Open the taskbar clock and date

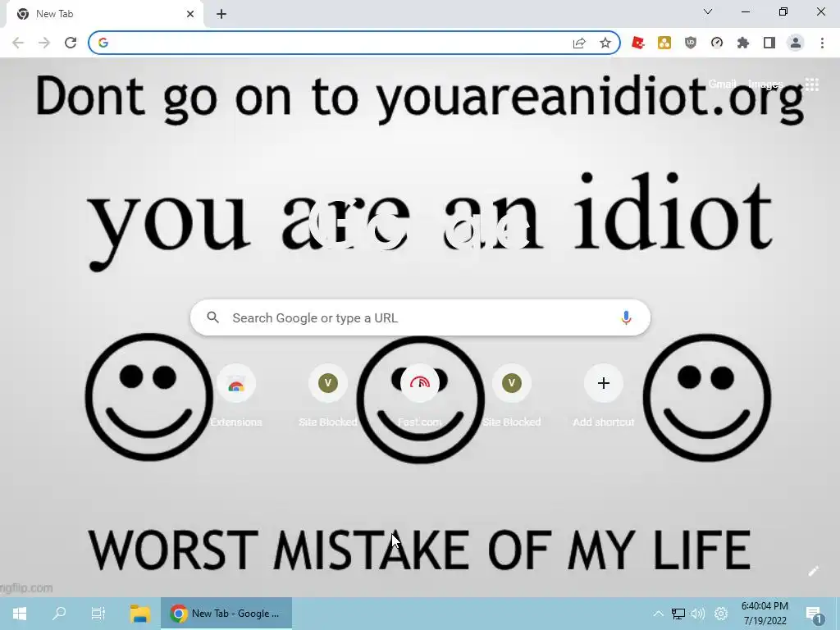tap(765, 614)
